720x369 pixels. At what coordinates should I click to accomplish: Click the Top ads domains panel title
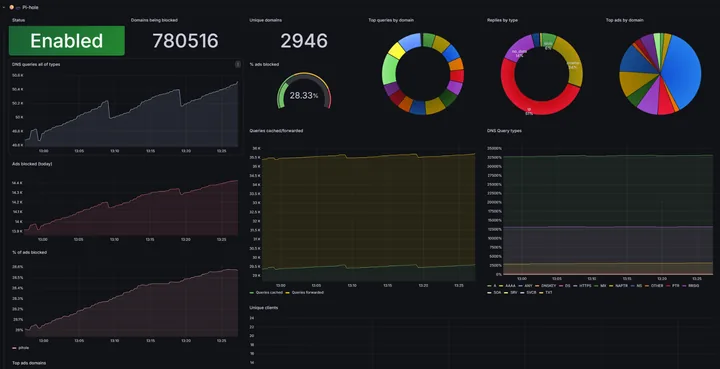(29, 363)
